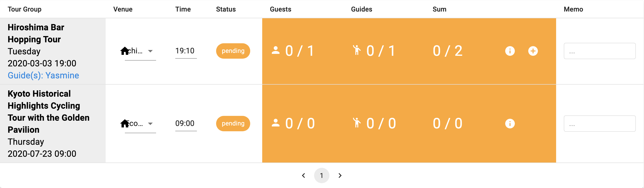Click the info icon in Kyoto row
Screen dimensions: 644x188
[510, 124]
